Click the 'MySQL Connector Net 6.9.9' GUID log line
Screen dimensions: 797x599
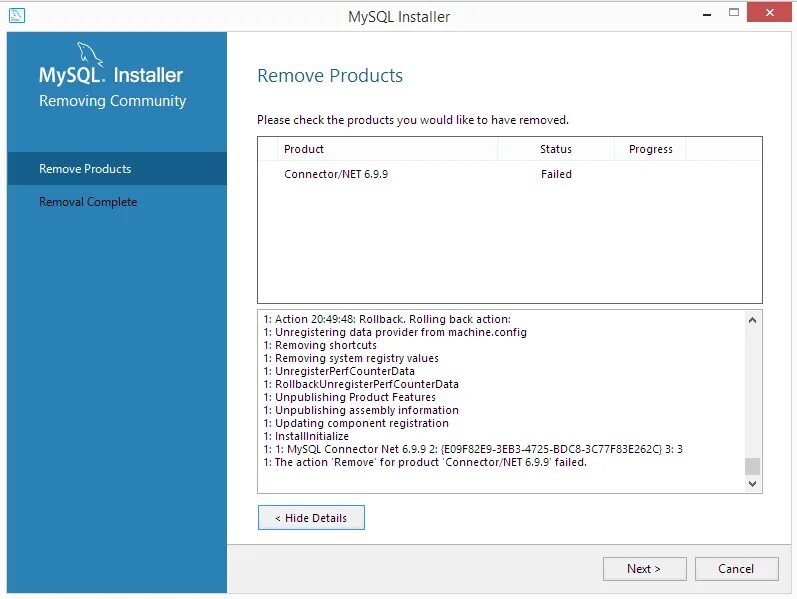click(473, 450)
